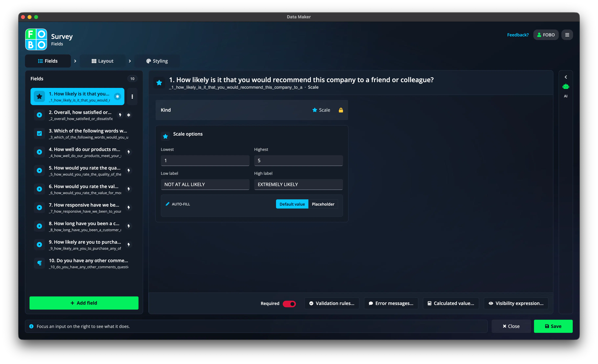Click the Survey title text
598x364 pixels.
tap(62, 36)
